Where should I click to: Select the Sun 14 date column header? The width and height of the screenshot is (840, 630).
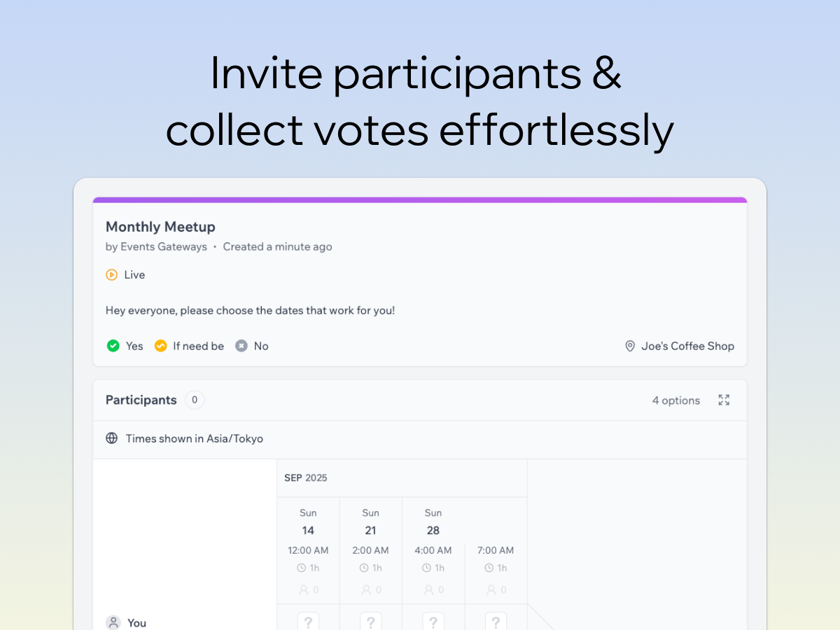click(308, 522)
